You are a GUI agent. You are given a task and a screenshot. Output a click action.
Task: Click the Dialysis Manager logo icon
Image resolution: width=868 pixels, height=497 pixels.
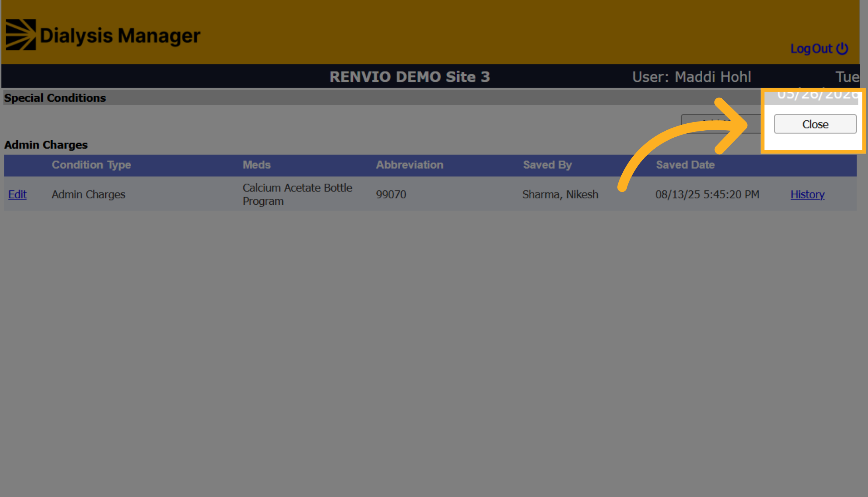pos(21,35)
